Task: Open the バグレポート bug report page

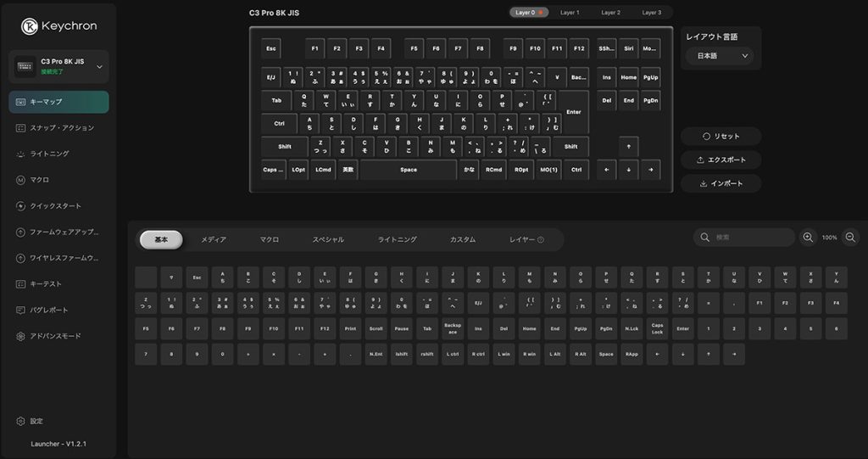Action: pos(58,310)
